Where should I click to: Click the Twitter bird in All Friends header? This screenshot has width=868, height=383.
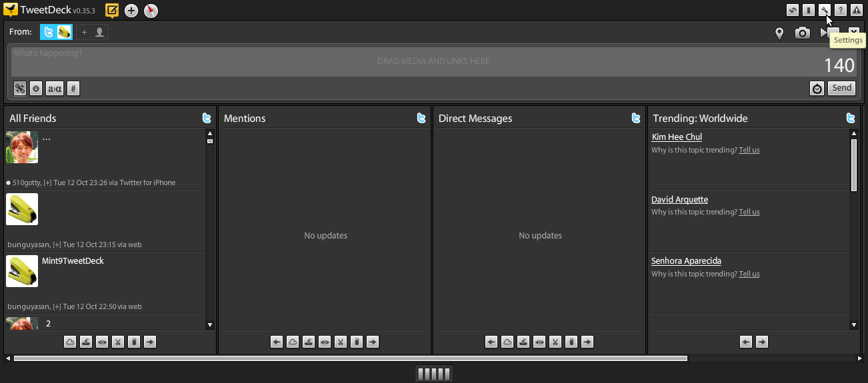(207, 118)
